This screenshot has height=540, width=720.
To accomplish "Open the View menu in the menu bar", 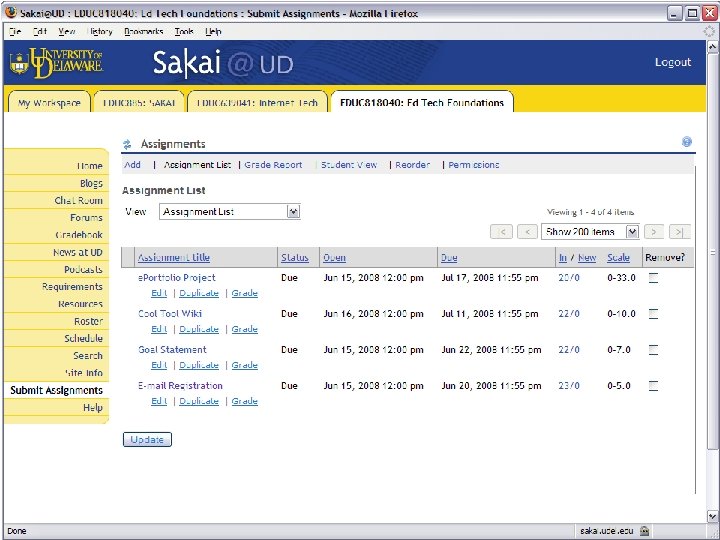I will point(67,31).
